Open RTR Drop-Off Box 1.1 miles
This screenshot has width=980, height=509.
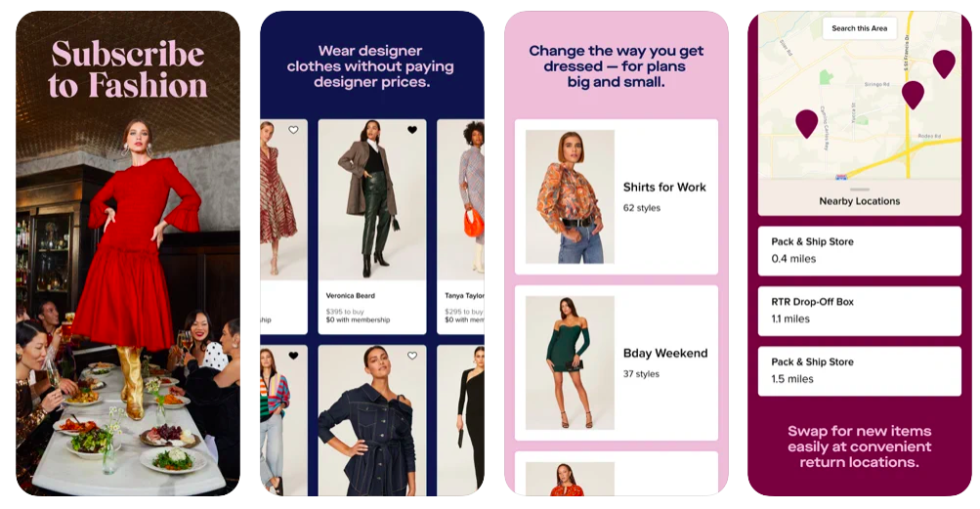pyautogui.click(x=860, y=311)
